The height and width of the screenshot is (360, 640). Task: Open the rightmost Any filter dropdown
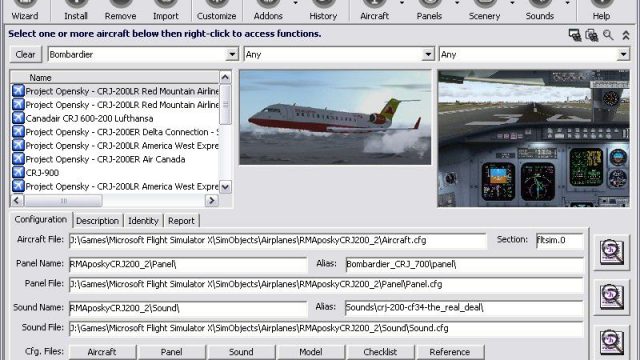(623, 54)
